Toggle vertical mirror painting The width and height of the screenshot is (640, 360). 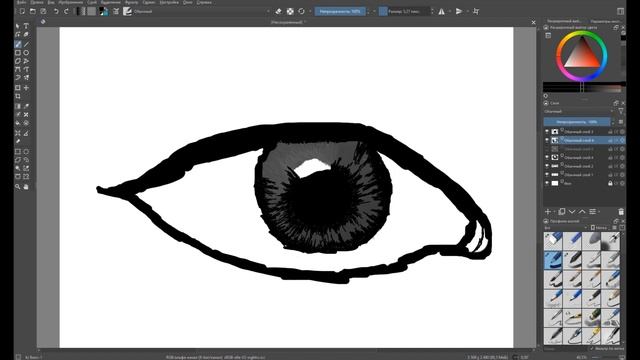coord(459,11)
